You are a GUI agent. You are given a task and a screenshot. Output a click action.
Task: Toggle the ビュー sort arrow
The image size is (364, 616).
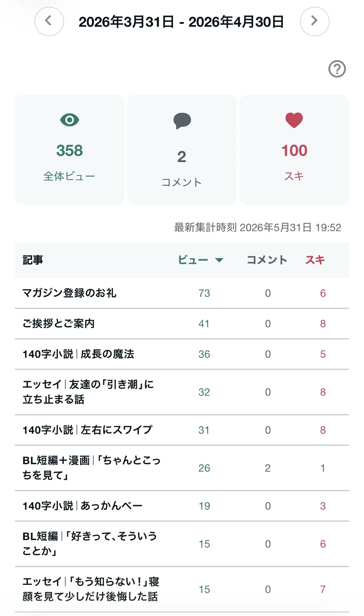point(219,260)
